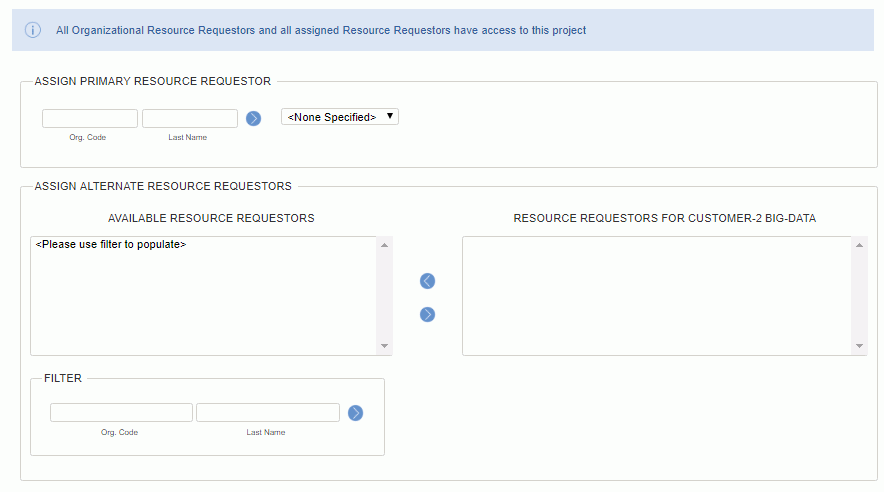The height and width of the screenshot is (492, 884).
Task: Select the <Please use filter to populate> entry
Action: pyautogui.click(x=111, y=244)
